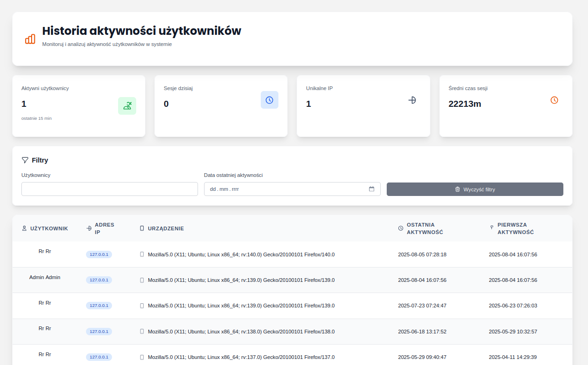Select the Urządzenie column header
The image size is (588, 365).
165,228
